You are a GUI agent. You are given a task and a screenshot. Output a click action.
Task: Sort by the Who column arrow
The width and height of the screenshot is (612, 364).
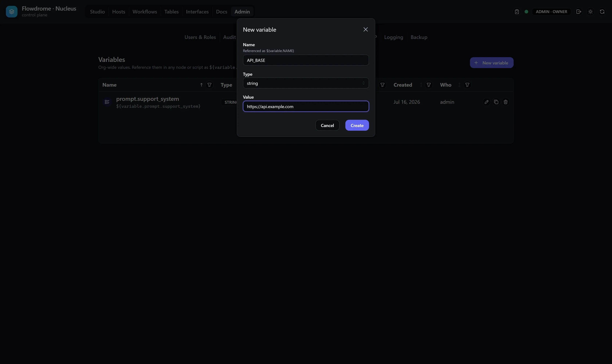click(x=459, y=85)
